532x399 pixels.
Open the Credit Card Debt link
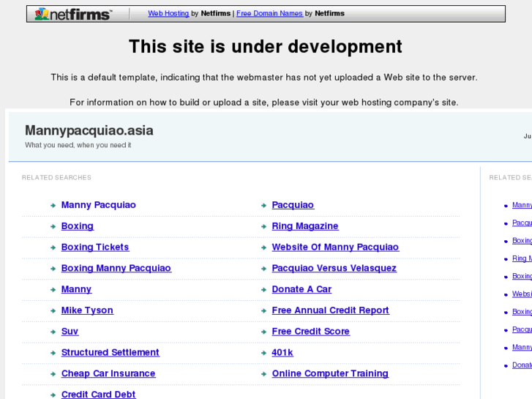pyautogui.click(x=98, y=395)
